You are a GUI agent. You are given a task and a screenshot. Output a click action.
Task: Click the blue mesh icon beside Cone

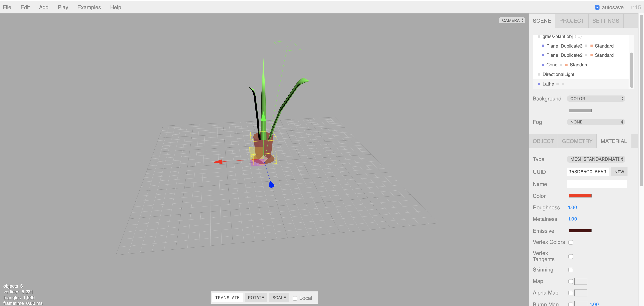[543, 65]
